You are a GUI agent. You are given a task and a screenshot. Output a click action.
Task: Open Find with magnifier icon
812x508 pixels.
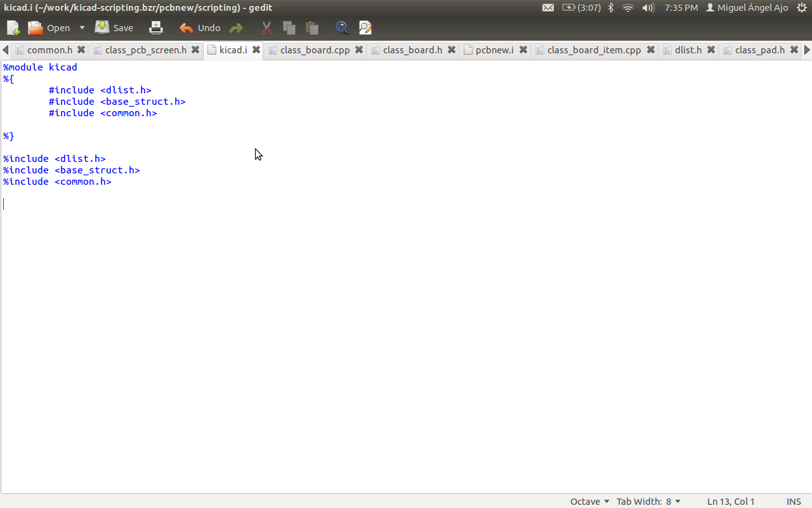click(x=342, y=28)
